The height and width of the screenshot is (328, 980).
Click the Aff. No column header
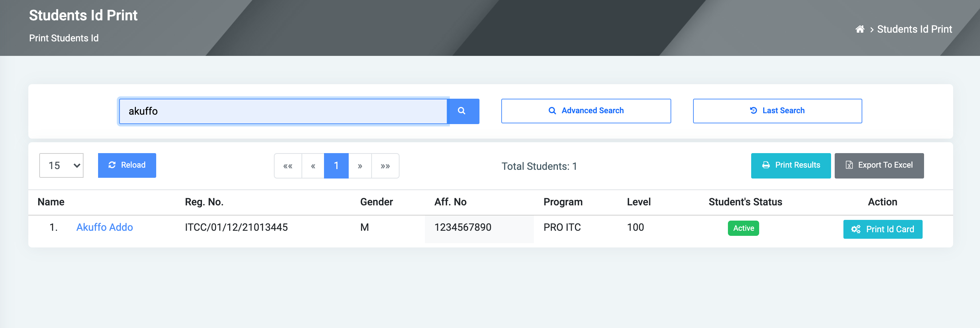pyautogui.click(x=450, y=202)
